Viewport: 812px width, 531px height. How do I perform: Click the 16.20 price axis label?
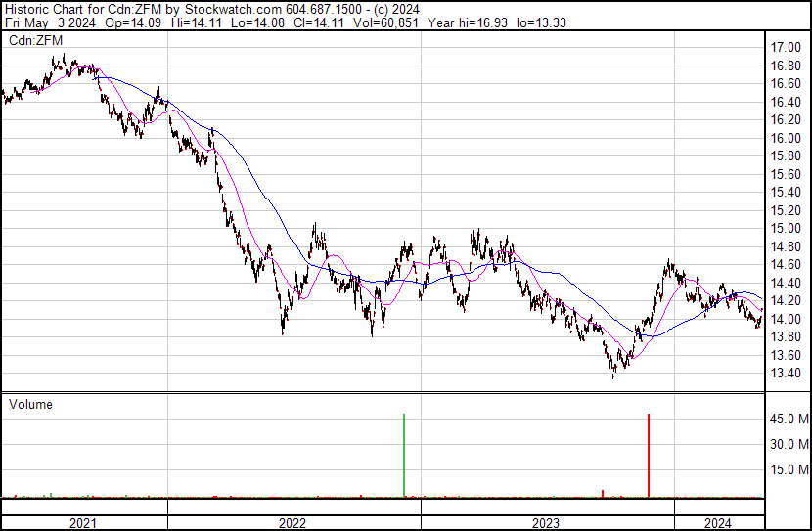point(786,120)
